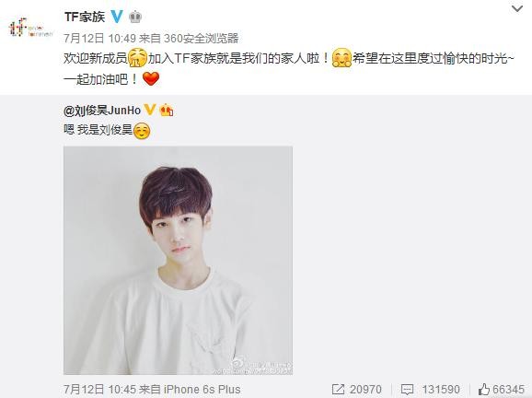Click the 360安全浏览器 source link
This screenshot has height=398, width=532.
tap(202, 39)
